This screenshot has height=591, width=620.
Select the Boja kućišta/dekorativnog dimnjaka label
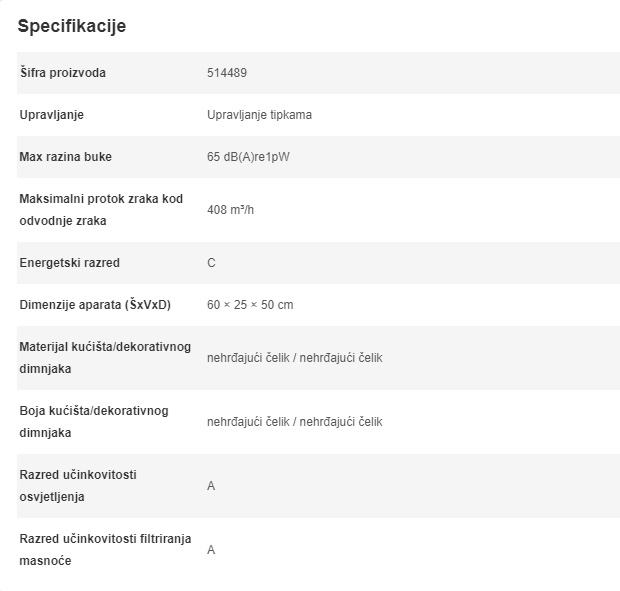tap(94, 422)
